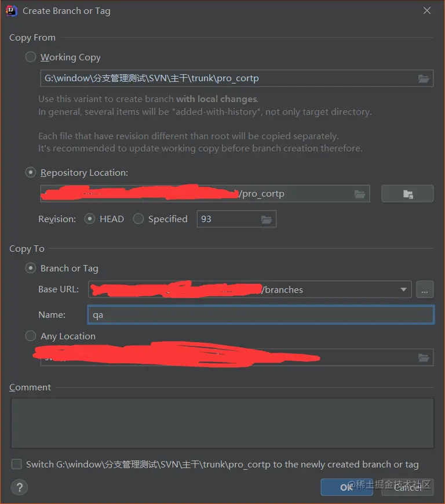Viewport: 445px width, 504px height.
Task: Click the Cancel button
Action: coord(407,487)
